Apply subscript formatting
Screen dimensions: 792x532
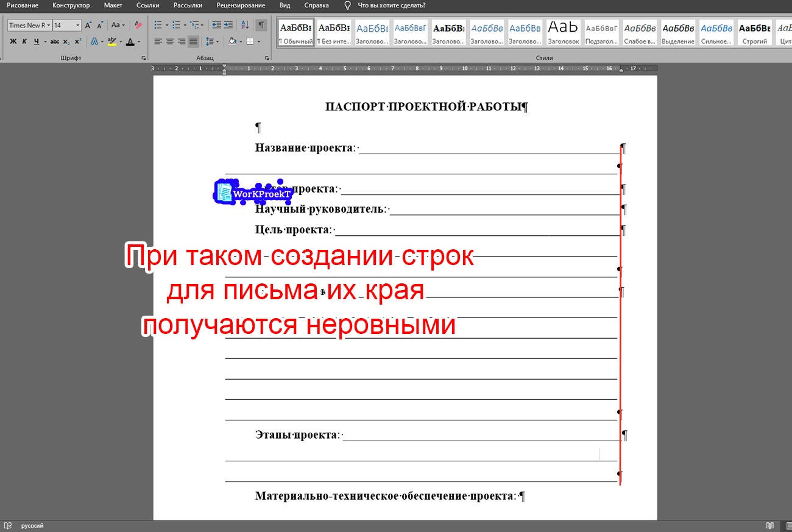pyautogui.click(x=67, y=41)
